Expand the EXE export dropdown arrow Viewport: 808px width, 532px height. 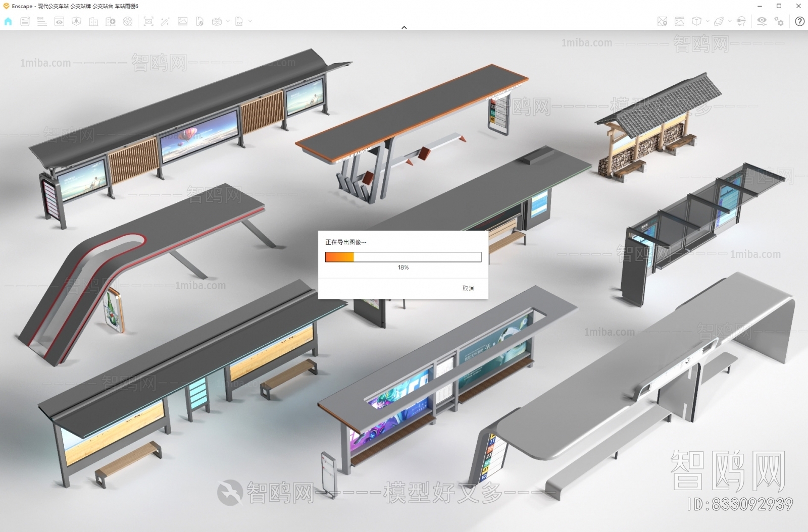250,21
